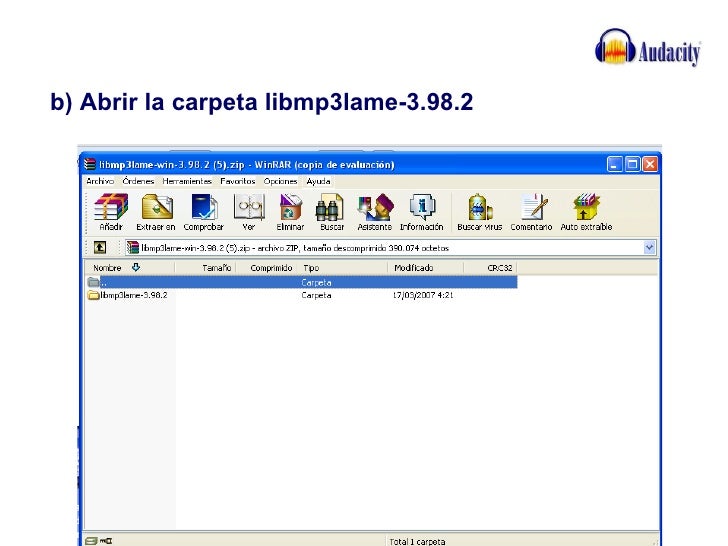Screen dimensions: 728x546
Task: Sort by CRC32 column header
Action: (490, 268)
